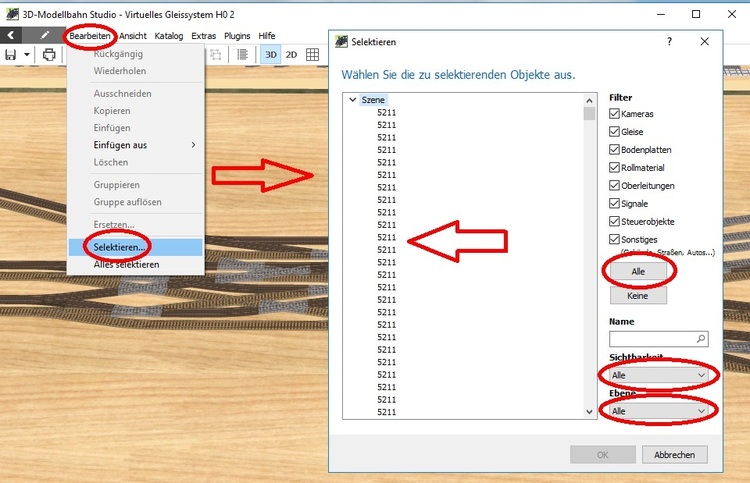
Task: Toggle the Steuerobjekte filter checkbox
Action: [615, 221]
